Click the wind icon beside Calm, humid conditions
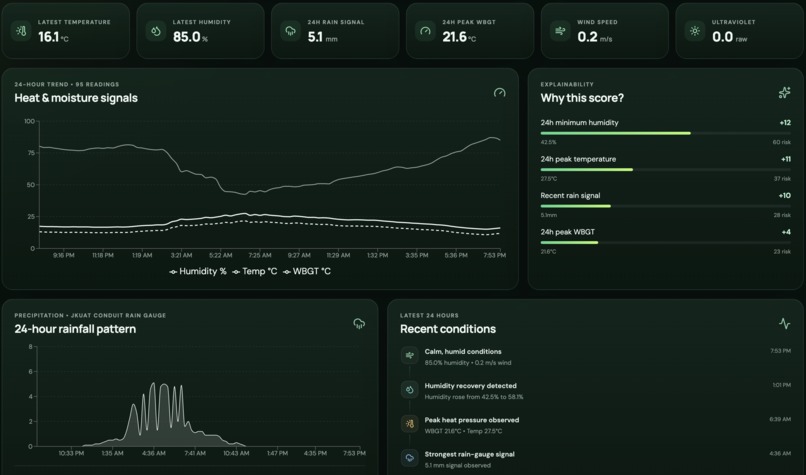 click(x=410, y=355)
